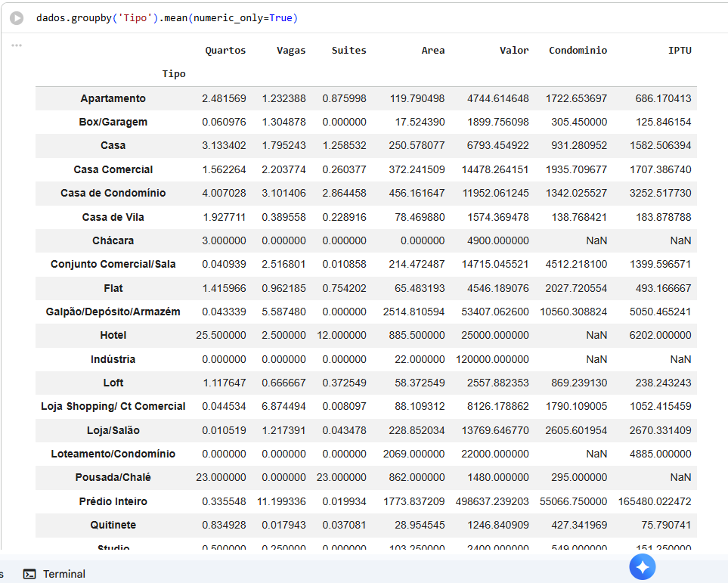Click Quitinete IPTU value 75.790741

tap(666, 525)
